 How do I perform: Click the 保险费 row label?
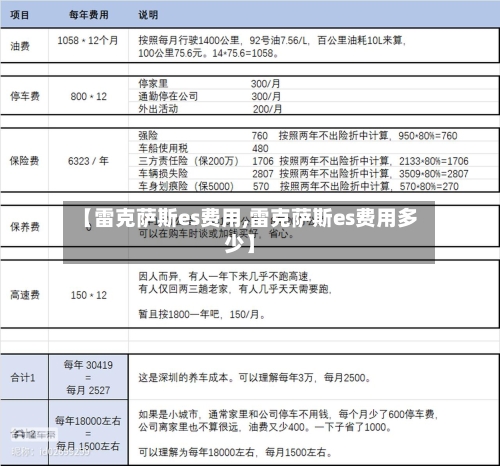tap(24, 161)
